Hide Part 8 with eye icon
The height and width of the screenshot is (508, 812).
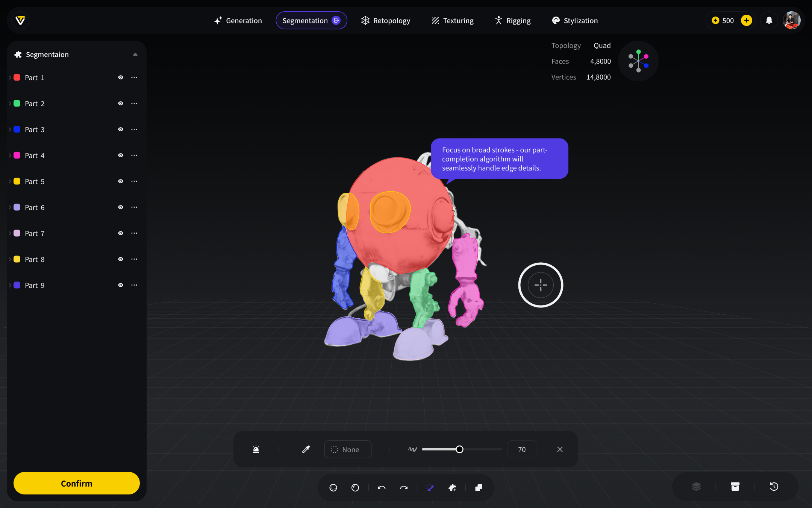tap(121, 259)
